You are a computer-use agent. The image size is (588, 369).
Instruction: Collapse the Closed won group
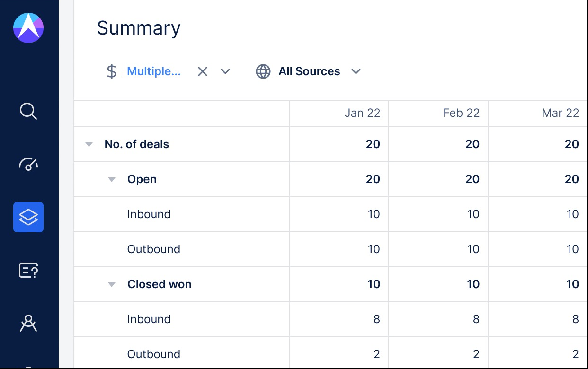pyautogui.click(x=112, y=285)
